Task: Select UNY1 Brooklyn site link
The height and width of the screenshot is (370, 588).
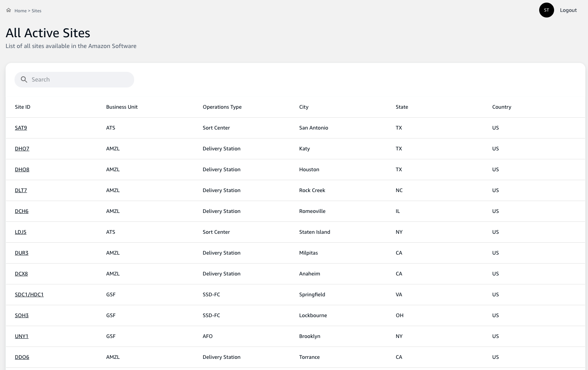Action: (x=22, y=336)
